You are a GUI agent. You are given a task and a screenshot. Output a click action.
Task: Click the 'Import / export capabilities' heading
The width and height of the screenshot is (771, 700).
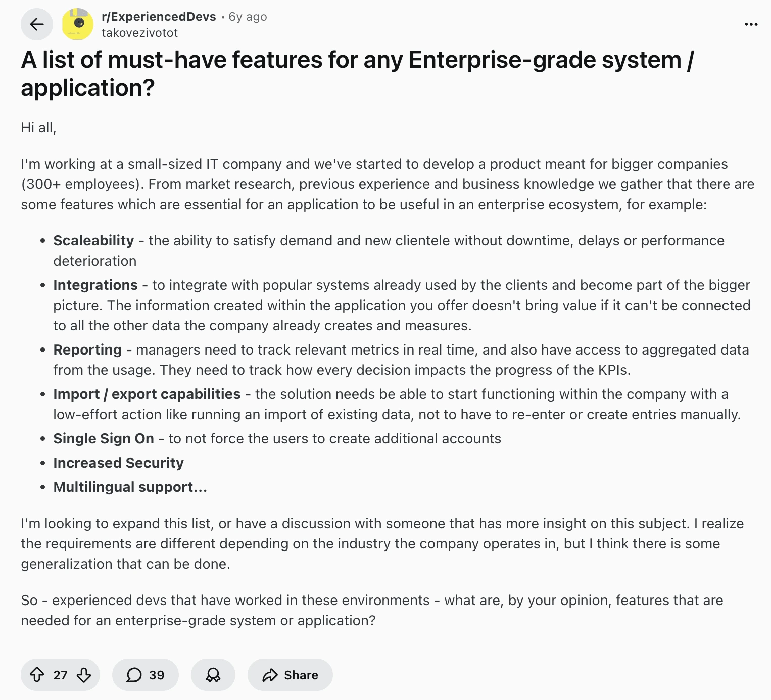(x=147, y=394)
